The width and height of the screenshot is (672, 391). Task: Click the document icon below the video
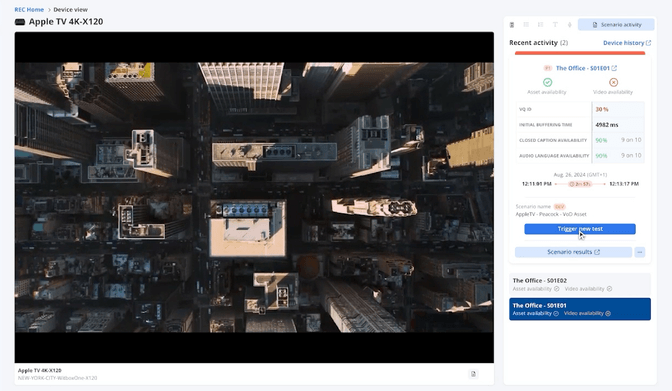[473, 374]
